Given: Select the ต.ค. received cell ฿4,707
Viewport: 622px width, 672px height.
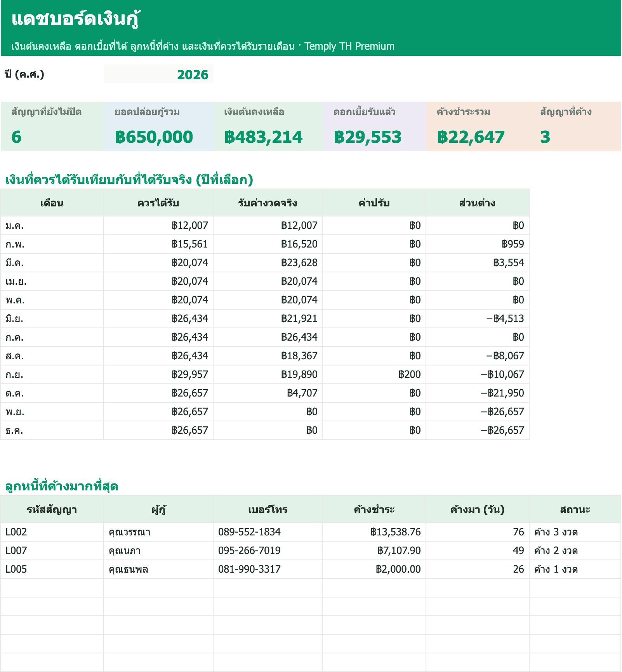Looking at the screenshot, I should coord(268,393).
